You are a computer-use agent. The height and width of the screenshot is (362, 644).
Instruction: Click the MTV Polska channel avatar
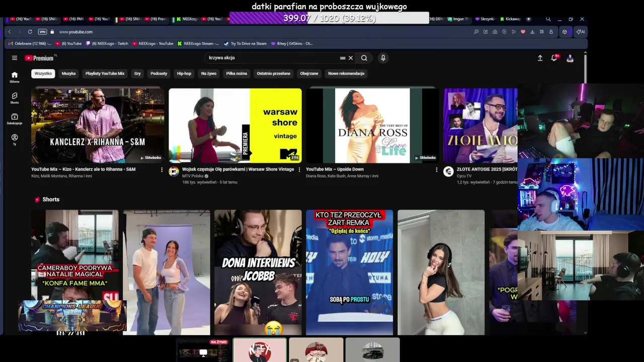174,171
